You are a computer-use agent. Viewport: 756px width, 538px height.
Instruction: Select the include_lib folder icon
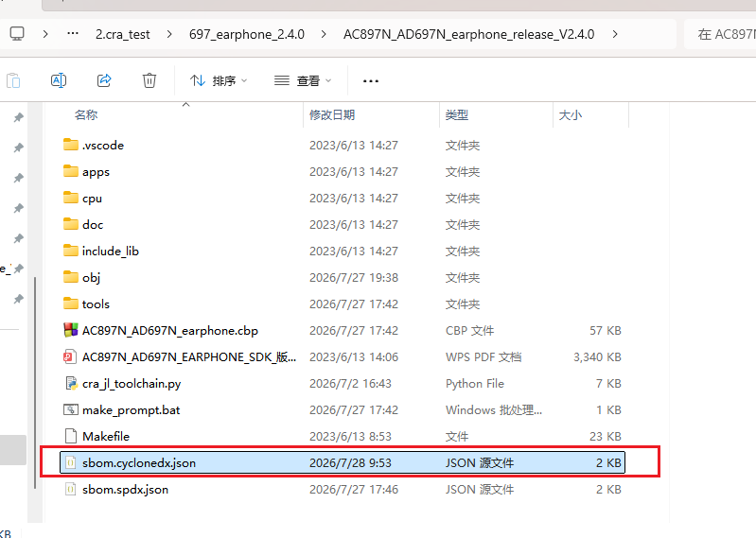pos(71,251)
